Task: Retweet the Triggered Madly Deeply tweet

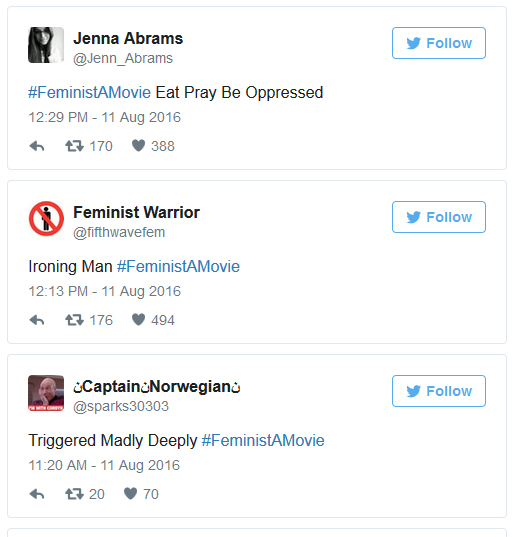Action: coord(74,494)
